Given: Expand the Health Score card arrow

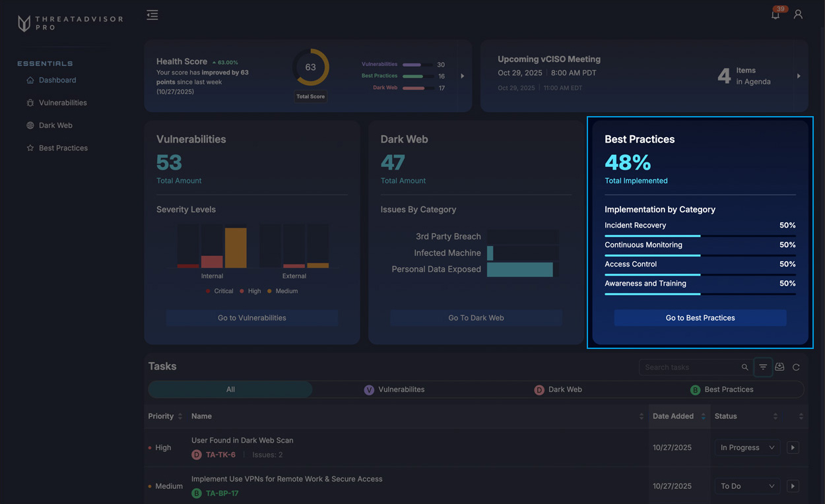Looking at the screenshot, I should [462, 76].
